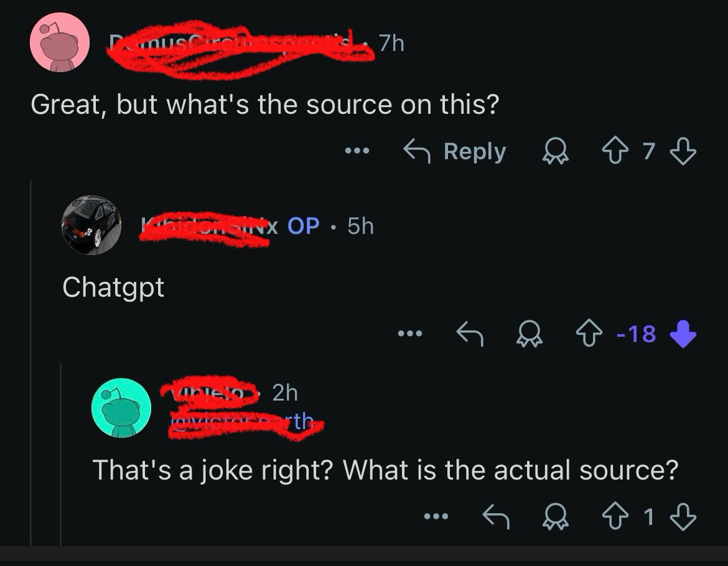
Task: Open overflow menu on the bottom comment
Action: pos(436,516)
